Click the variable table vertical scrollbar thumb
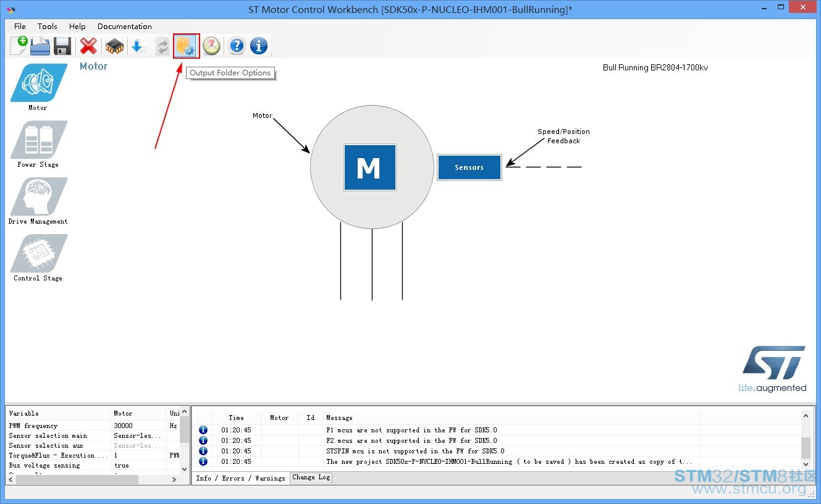Screen dimensions: 821x504 pyautogui.click(x=185, y=429)
